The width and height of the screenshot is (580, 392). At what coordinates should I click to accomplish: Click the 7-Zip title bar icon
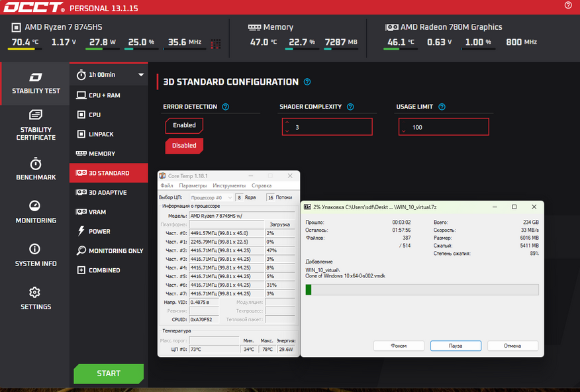click(307, 207)
